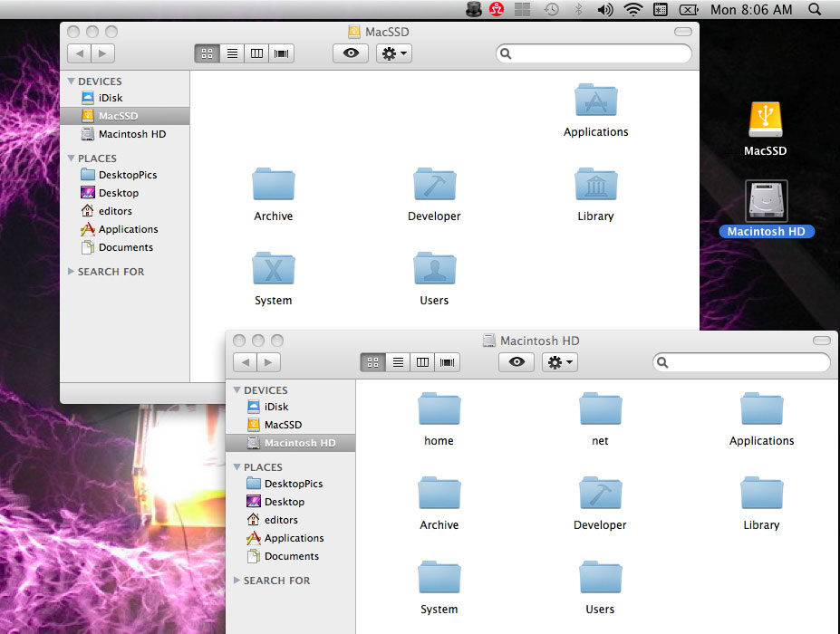Switch MacSSD window to Cover Flow view
The height and width of the screenshot is (634, 840).
coord(281,53)
